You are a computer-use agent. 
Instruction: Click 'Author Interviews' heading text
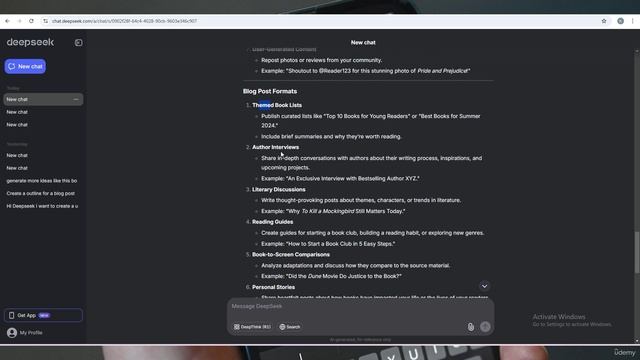pyautogui.click(x=276, y=147)
